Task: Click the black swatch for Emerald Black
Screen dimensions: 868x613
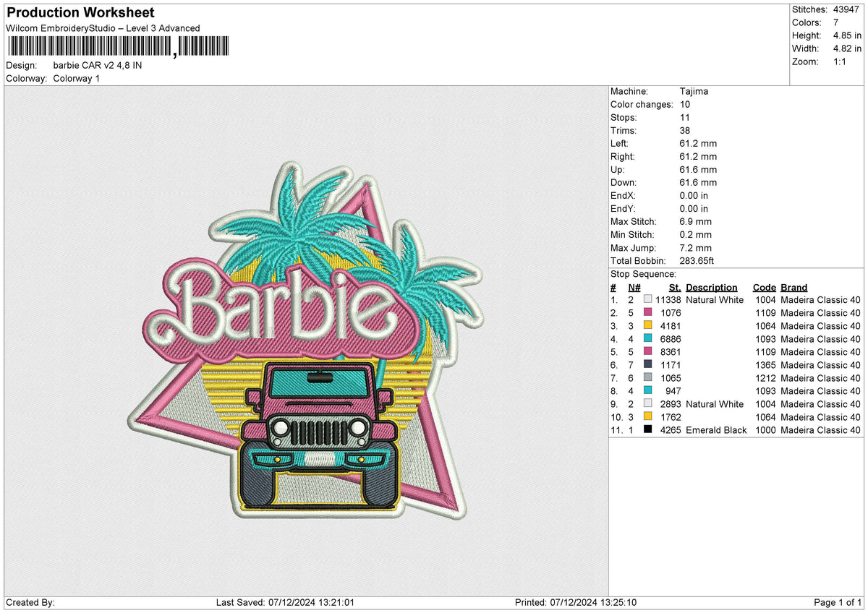Action: [x=647, y=429]
